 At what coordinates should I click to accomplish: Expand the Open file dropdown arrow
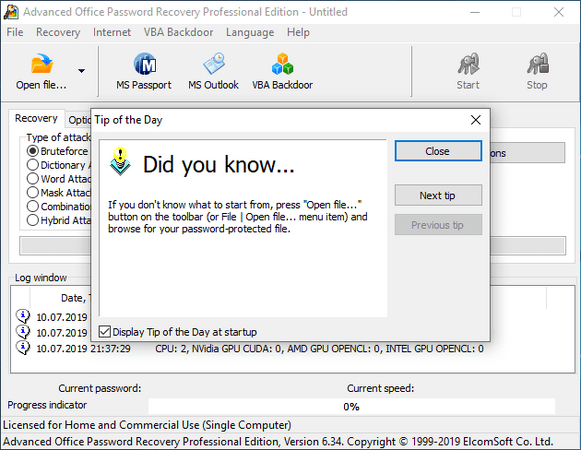click(82, 70)
